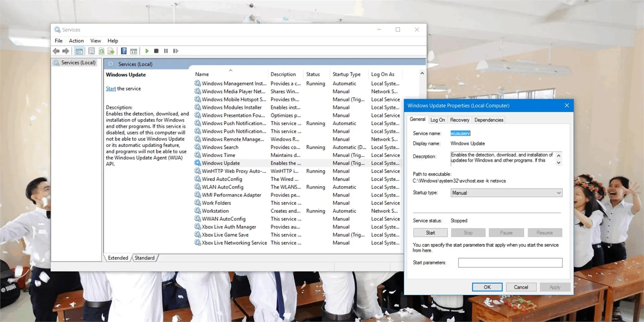Stop the service using the black square icon
644x322 pixels.
[156, 51]
